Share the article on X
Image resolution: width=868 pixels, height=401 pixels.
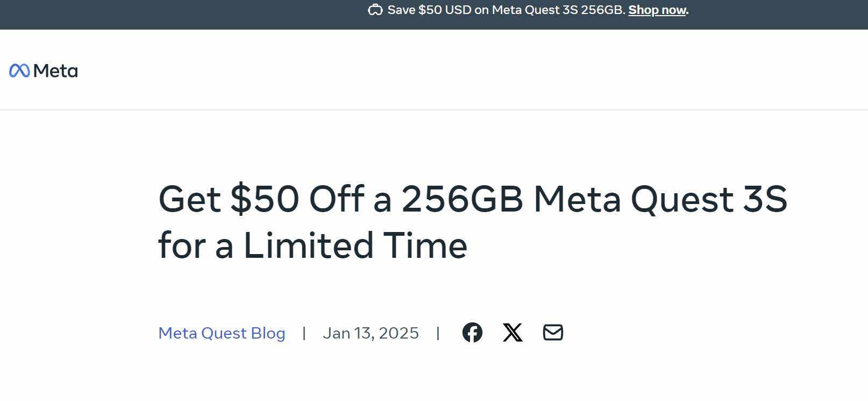513,333
